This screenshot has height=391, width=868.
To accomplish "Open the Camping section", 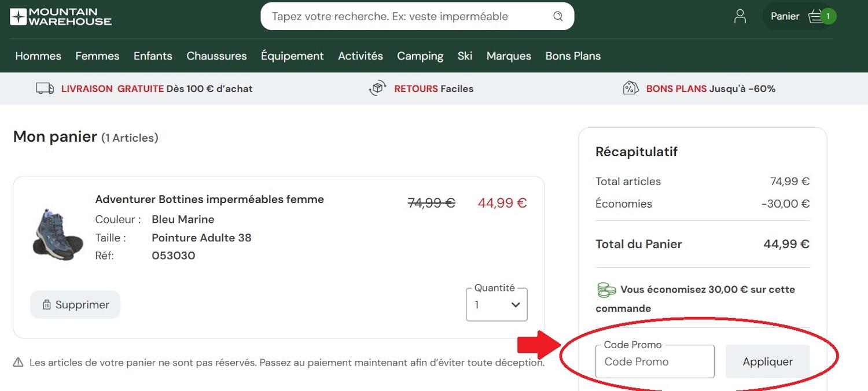I will click(420, 56).
